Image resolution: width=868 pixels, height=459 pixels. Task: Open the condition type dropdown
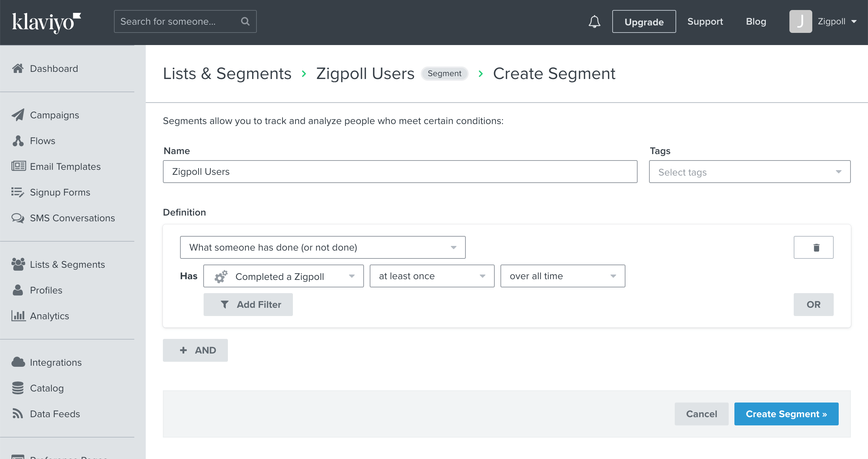[323, 247]
